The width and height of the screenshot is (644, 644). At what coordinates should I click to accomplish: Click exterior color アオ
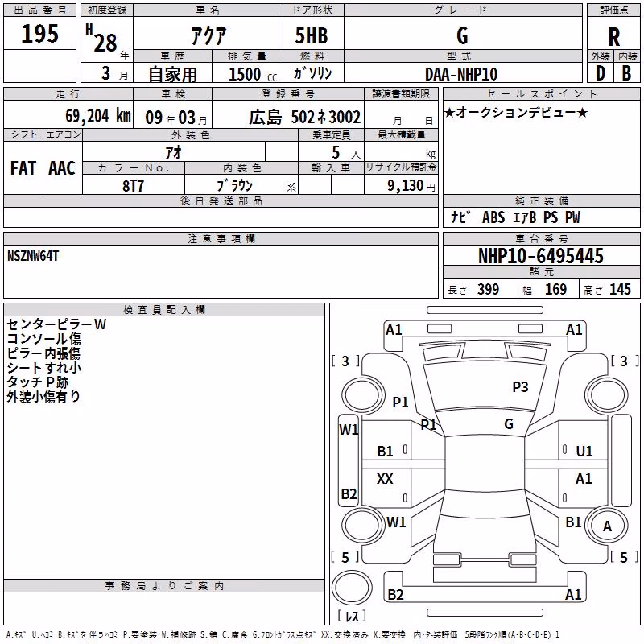173,152
